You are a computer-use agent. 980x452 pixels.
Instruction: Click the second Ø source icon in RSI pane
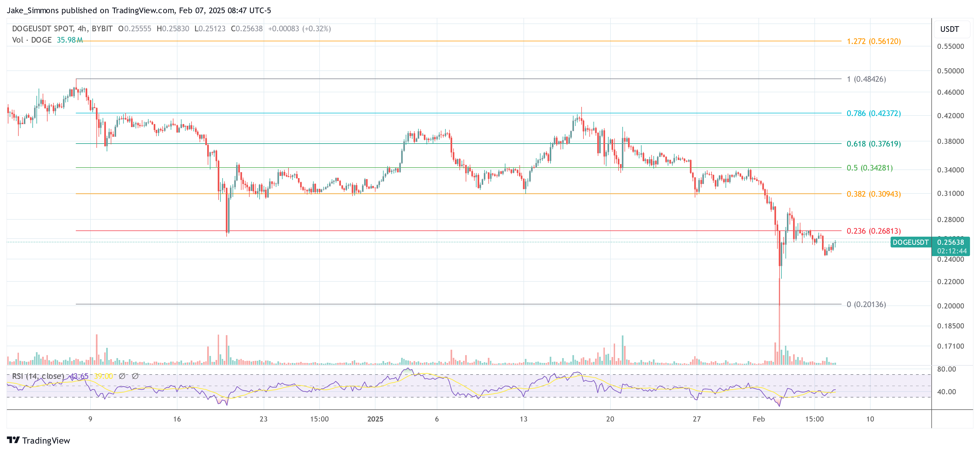click(135, 376)
